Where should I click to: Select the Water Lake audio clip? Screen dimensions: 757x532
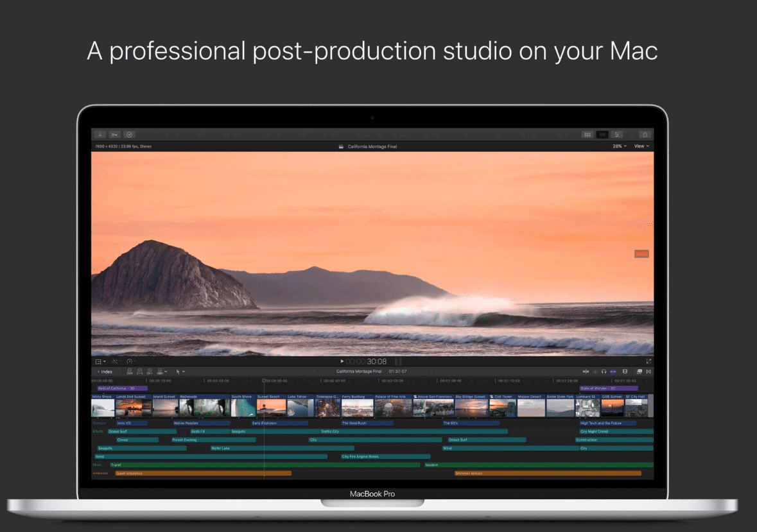click(283, 448)
